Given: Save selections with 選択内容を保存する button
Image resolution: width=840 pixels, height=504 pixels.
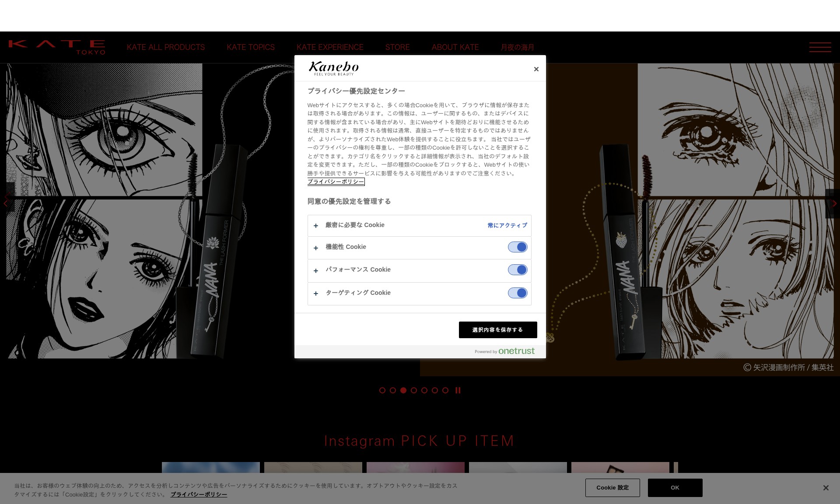Looking at the screenshot, I should [498, 330].
